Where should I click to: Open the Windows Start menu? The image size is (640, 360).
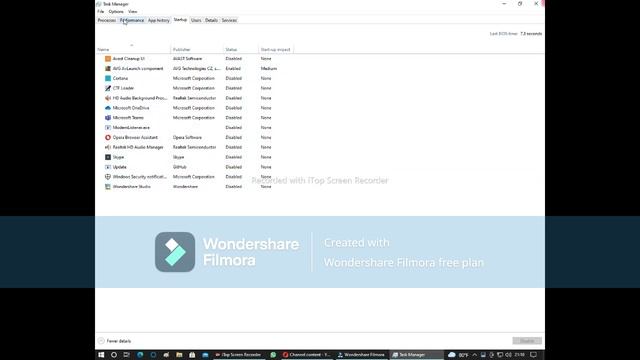(101, 355)
